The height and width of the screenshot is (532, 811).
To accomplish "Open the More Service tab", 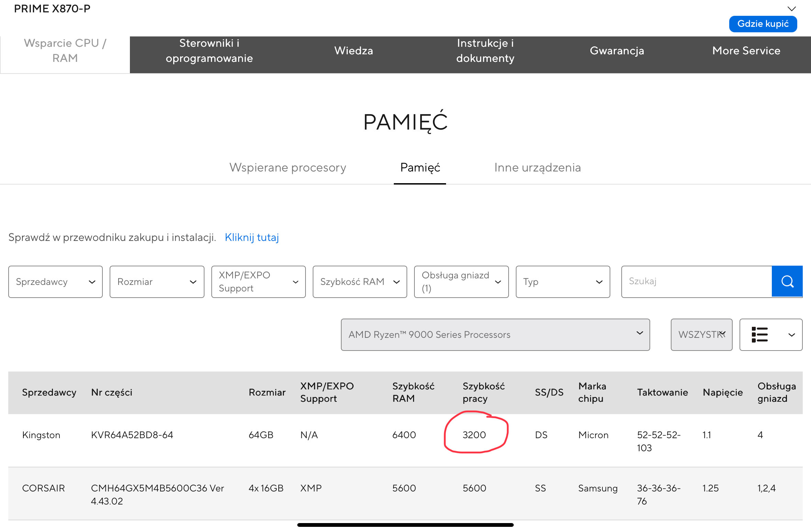I will tap(746, 51).
